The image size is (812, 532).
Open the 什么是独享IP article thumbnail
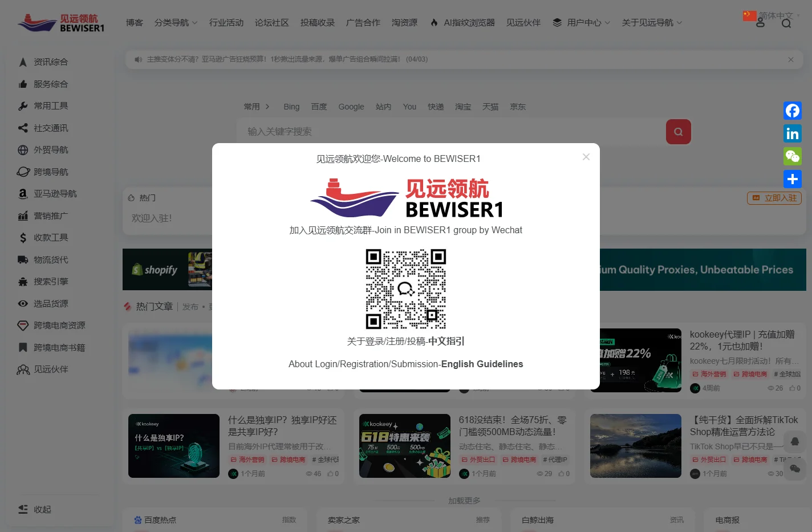pos(174,446)
